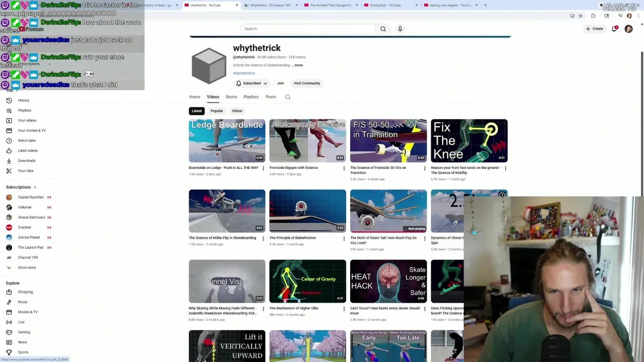This screenshot has width=644, height=362.
Task: Open a new browser tab
Action: coord(486,5)
